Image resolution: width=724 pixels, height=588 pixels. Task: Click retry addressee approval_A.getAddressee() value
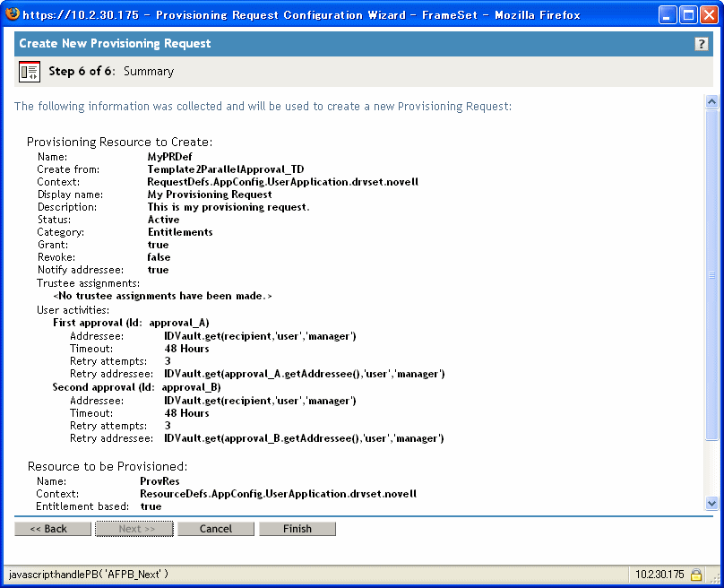coord(305,374)
